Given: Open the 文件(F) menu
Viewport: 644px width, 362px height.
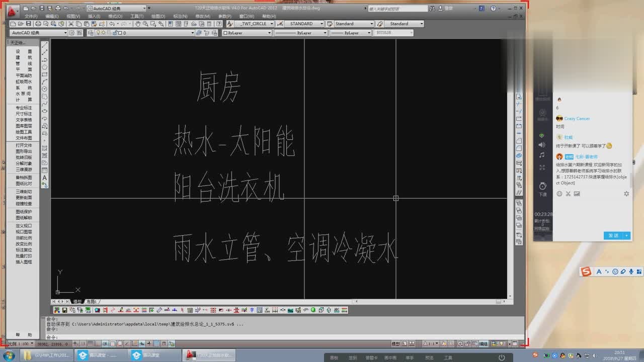Looking at the screenshot, I should 31,16.
